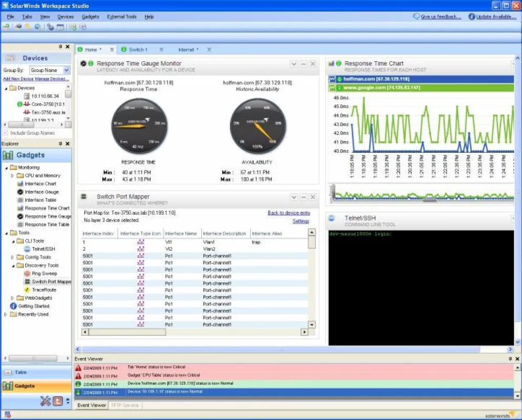Click the red warning icon of the CPU Table event
This screenshot has width=522, height=420.
click(78, 376)
